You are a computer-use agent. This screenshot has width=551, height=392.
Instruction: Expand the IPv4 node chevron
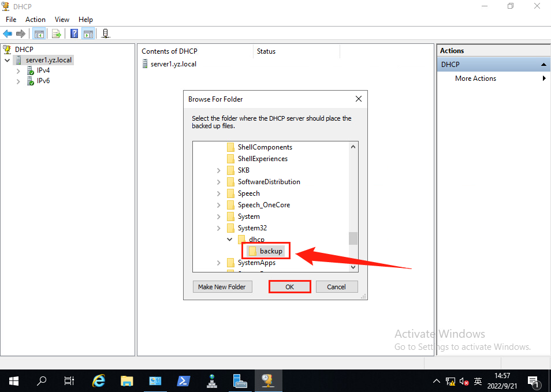click(18, 71)
